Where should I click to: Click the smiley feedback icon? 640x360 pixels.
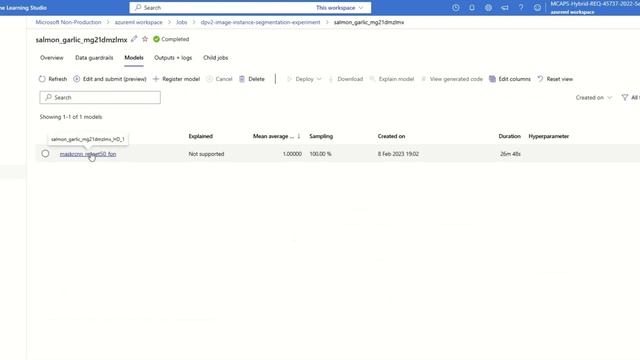click(x=537, y=7)
